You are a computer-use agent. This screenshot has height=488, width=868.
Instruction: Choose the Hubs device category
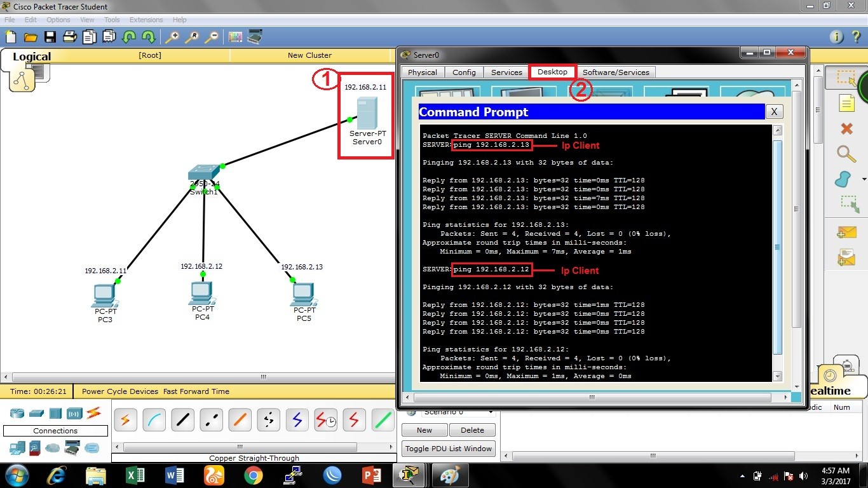click(x=55, y=413)
